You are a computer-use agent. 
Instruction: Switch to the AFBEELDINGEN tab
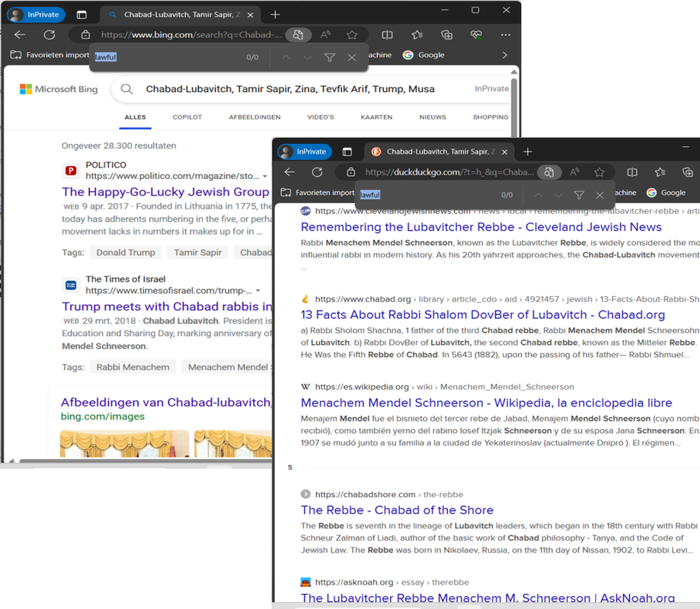click(255, 117)
